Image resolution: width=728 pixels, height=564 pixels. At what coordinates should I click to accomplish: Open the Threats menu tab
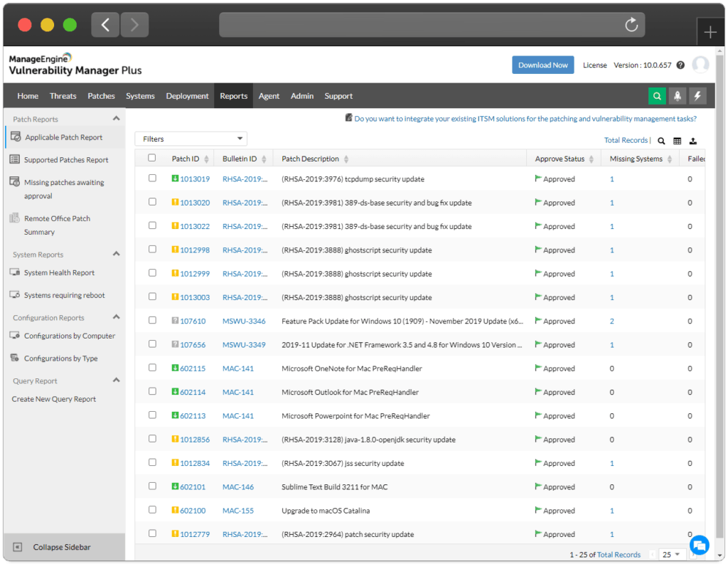coord(63,96)
